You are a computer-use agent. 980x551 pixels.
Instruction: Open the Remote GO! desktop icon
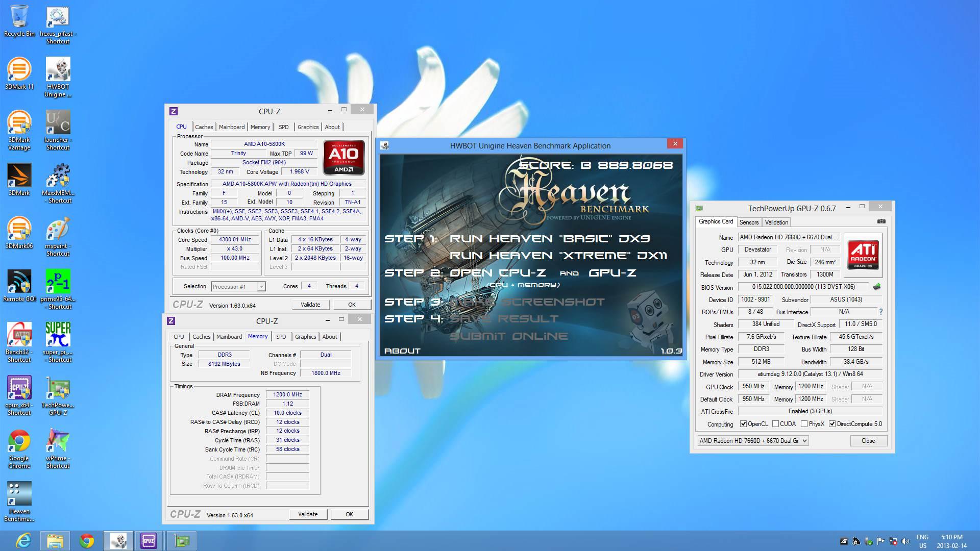tap(19, 286)
